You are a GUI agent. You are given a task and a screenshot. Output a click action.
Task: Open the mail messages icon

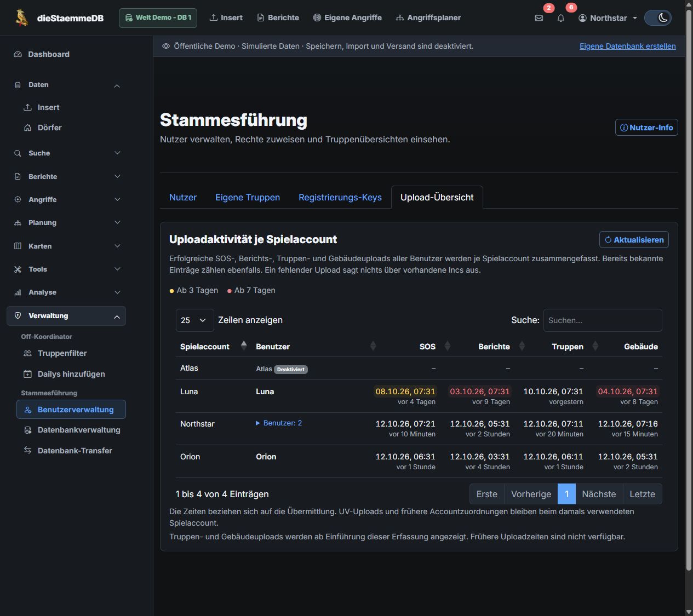point(539,18)
